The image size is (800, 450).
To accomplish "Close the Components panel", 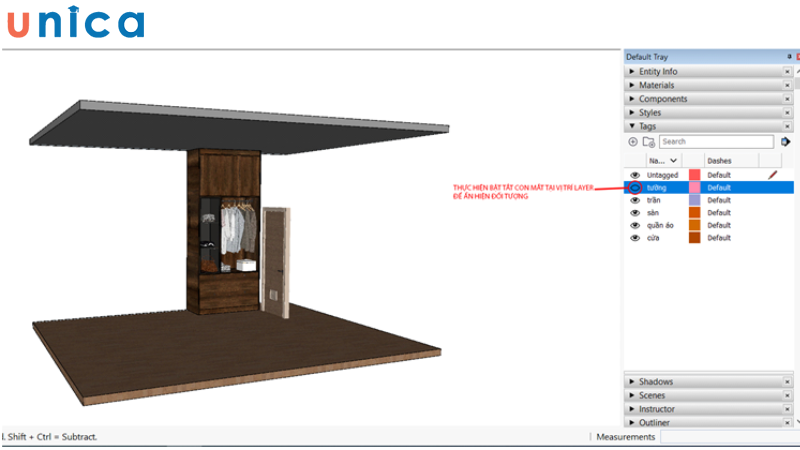I will tap(787, 99).
